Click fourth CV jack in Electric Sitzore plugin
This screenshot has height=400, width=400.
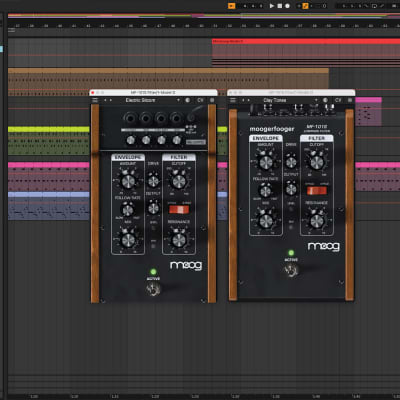(176, 118)
